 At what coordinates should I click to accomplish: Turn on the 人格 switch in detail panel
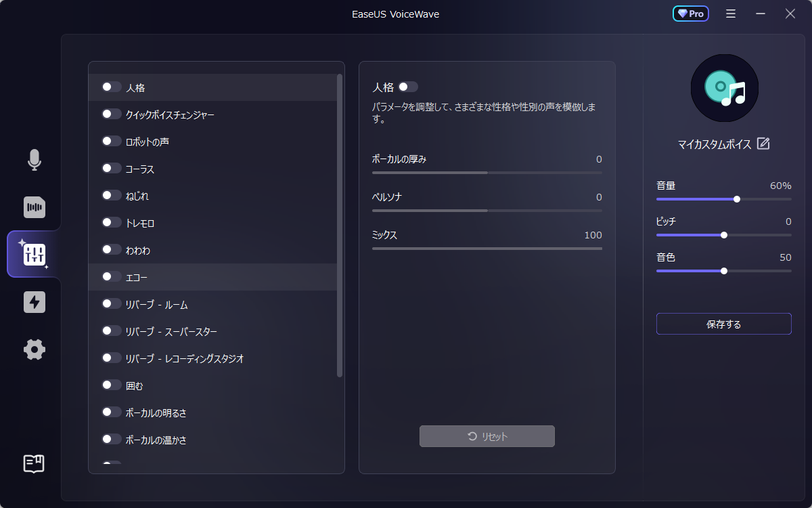pyautogui.click(x=408, y=87)
